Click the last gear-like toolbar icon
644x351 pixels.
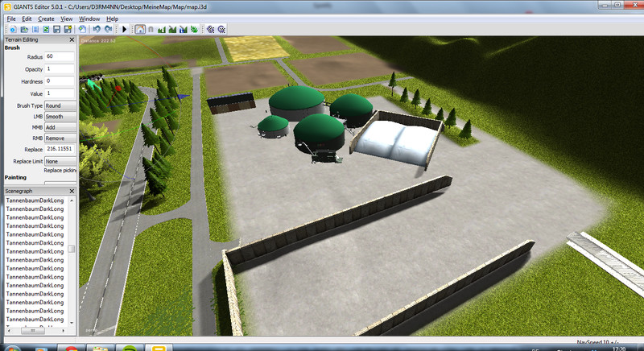[x=222, y=29]
